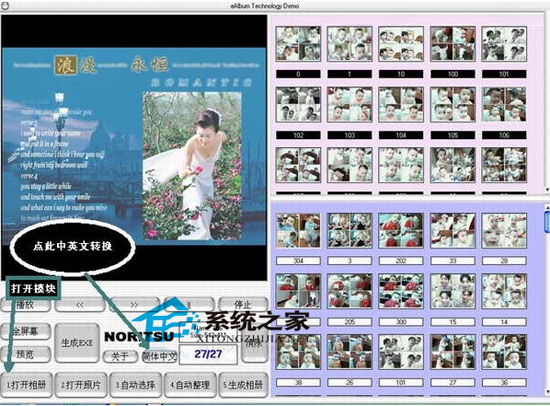This screenshot has width=550, height=406.
Task: Choose 3.自动选择 auto select
Action: (136, 385)
